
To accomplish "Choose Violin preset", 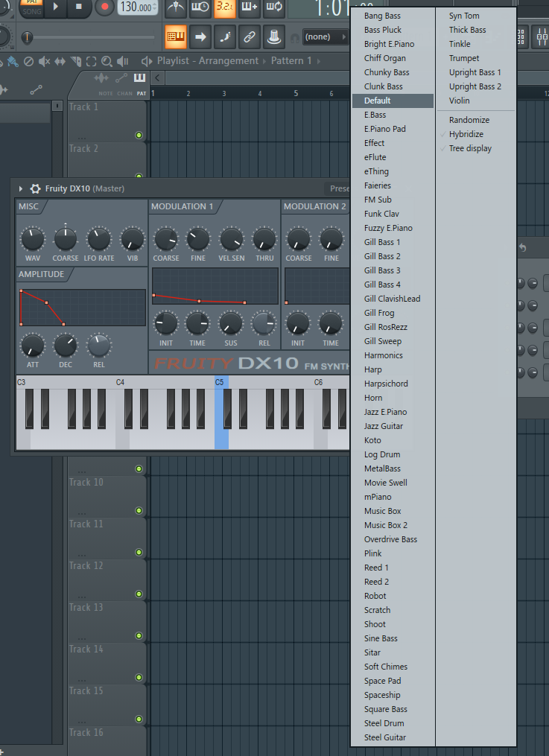I will coord(476,101).
